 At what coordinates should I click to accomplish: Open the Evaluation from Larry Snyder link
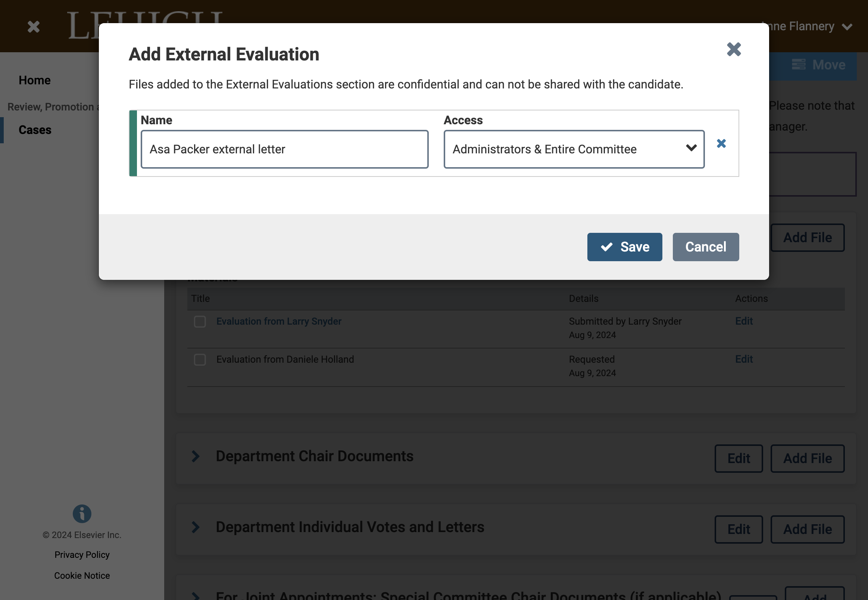tap(278, 321)
